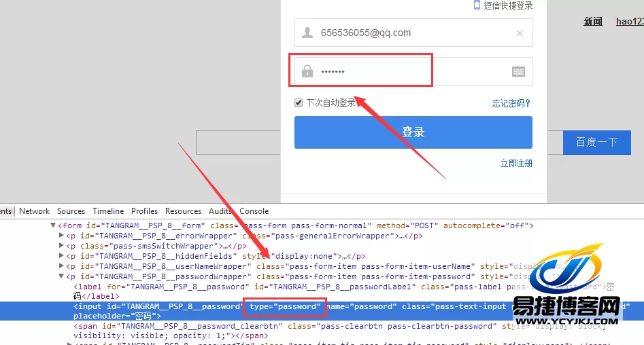The width and height of the screenshot is (644, 345).
Task: Click the type="password" attribute
Action: click(285, 306)
